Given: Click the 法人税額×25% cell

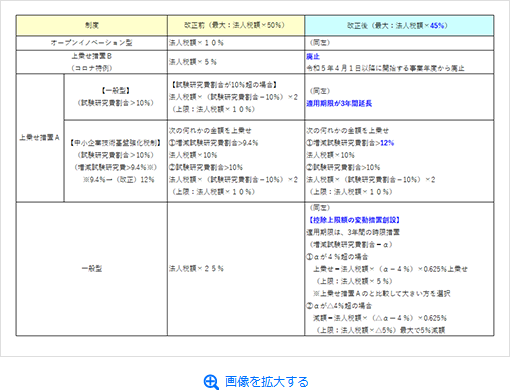Looking at the screenshot, I should pos(236,269).
